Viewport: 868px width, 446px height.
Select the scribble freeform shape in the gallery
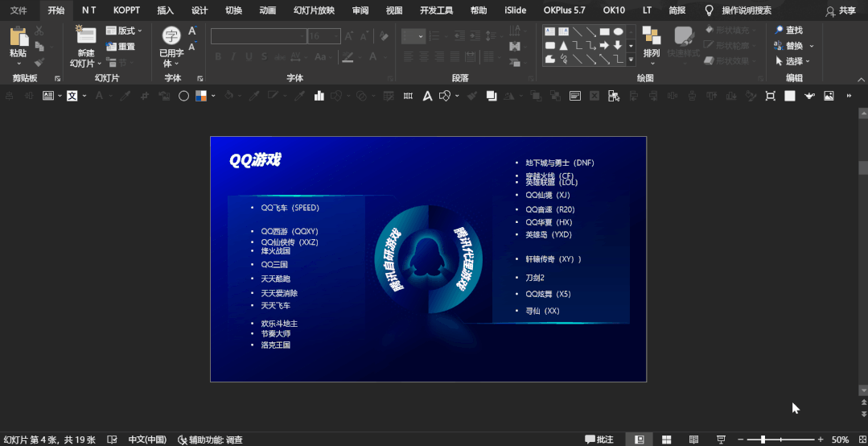coord(564,59)
